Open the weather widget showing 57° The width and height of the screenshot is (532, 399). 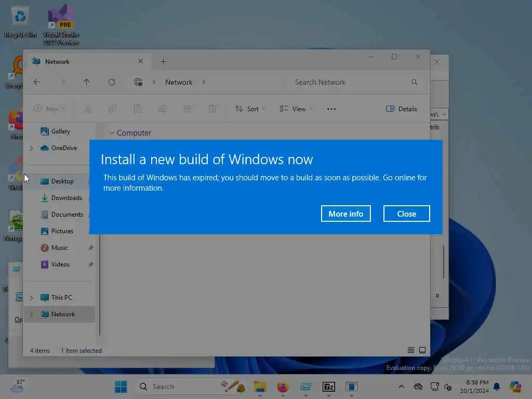coord(18,387)
